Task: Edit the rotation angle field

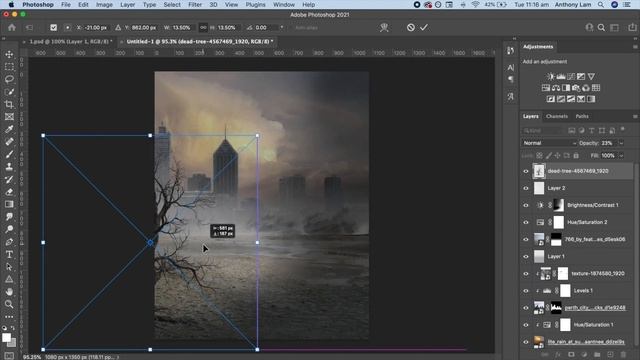Action: point(265,27)
